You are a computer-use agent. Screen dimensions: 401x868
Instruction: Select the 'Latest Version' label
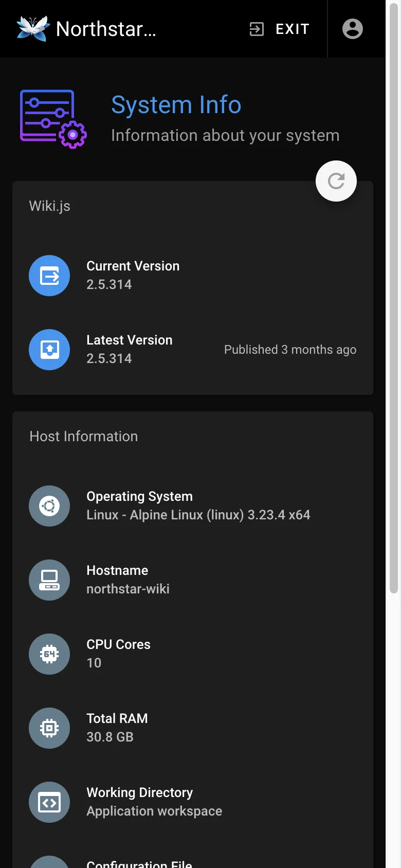(x=130, y=340)
